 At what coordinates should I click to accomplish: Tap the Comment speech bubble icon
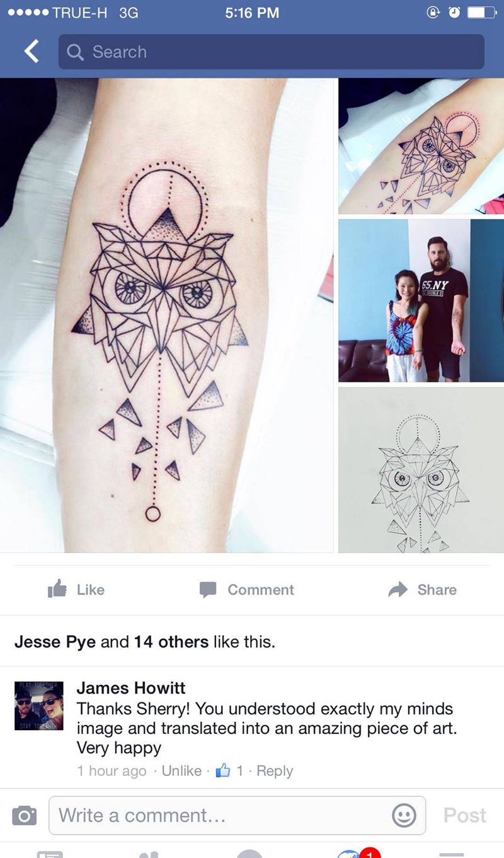point(208,590)
